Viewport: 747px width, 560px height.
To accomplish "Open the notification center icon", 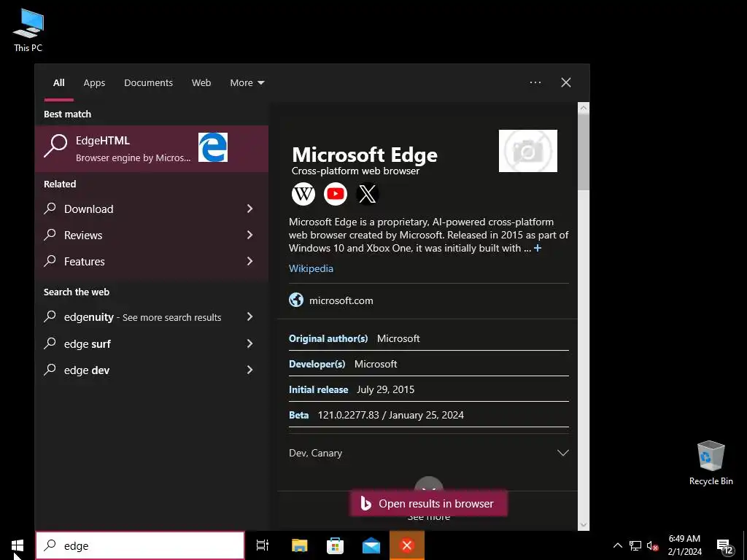I will click(x=724, y=546).
